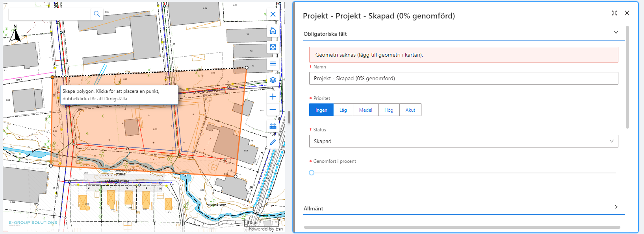644x234 pixels.
Task: Choose Hög priority
Action: [389, 110]
